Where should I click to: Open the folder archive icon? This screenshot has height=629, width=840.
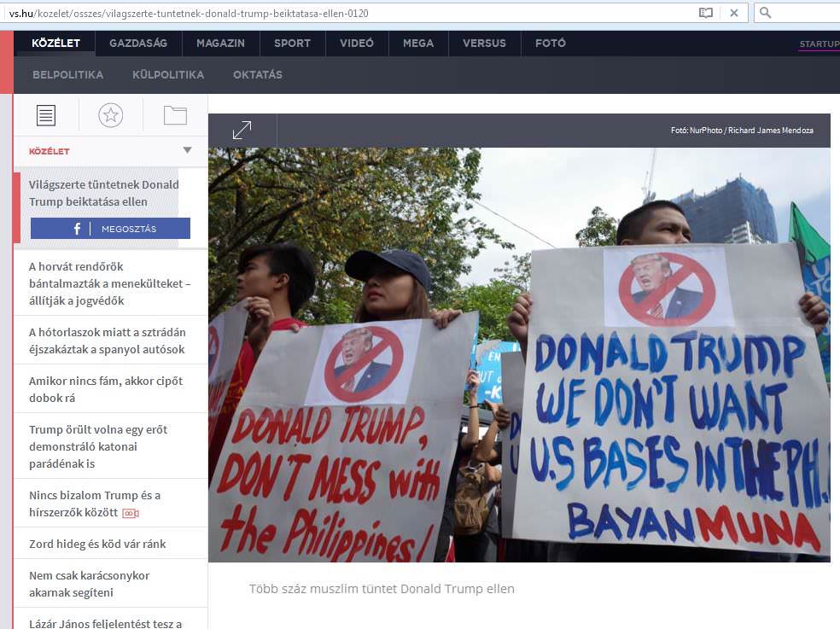[175, 115]
